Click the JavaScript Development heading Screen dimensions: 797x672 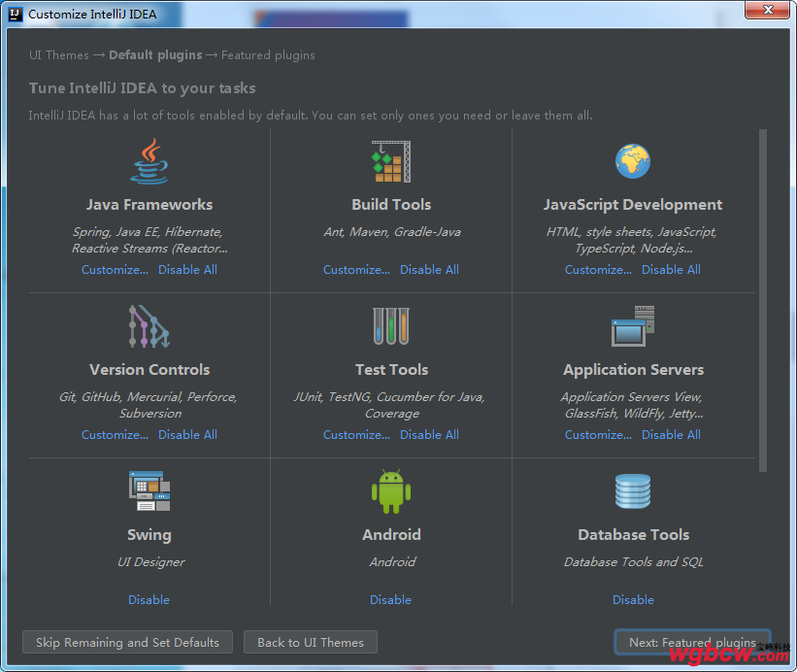pyautogui.click(x=633, y=204)
